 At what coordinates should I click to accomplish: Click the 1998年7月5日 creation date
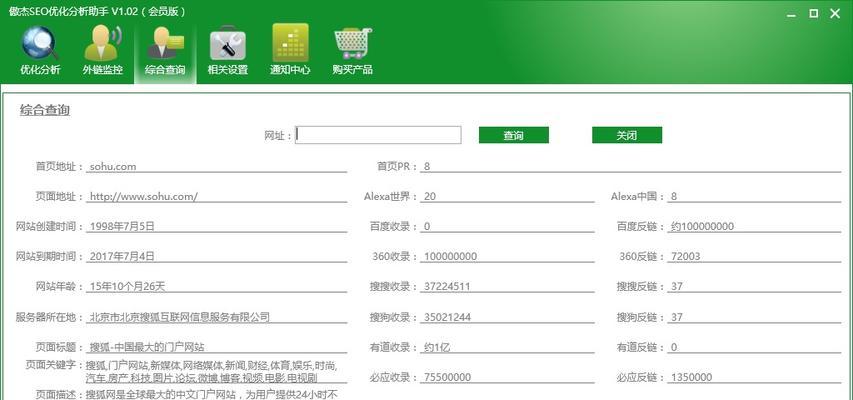(122, 226)
